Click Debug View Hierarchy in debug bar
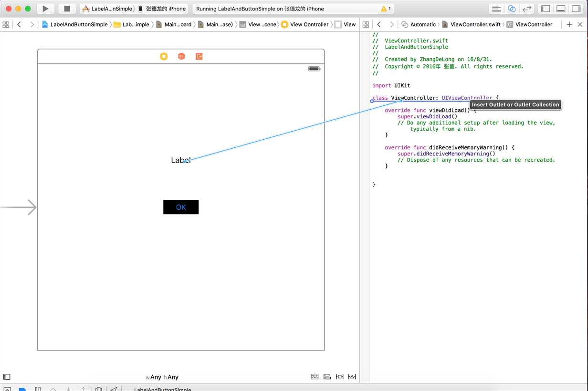This screenshot has height=391, width=588. [98, 389]
